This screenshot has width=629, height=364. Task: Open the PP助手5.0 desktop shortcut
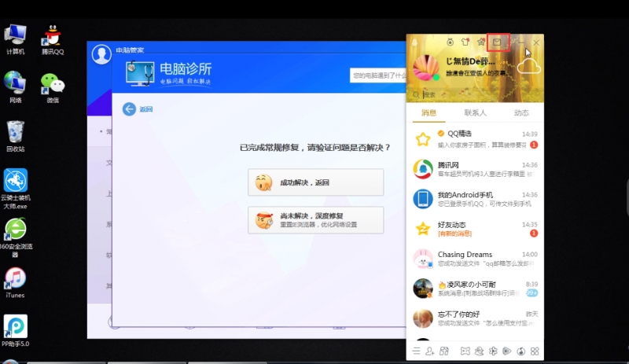(15, 331)
